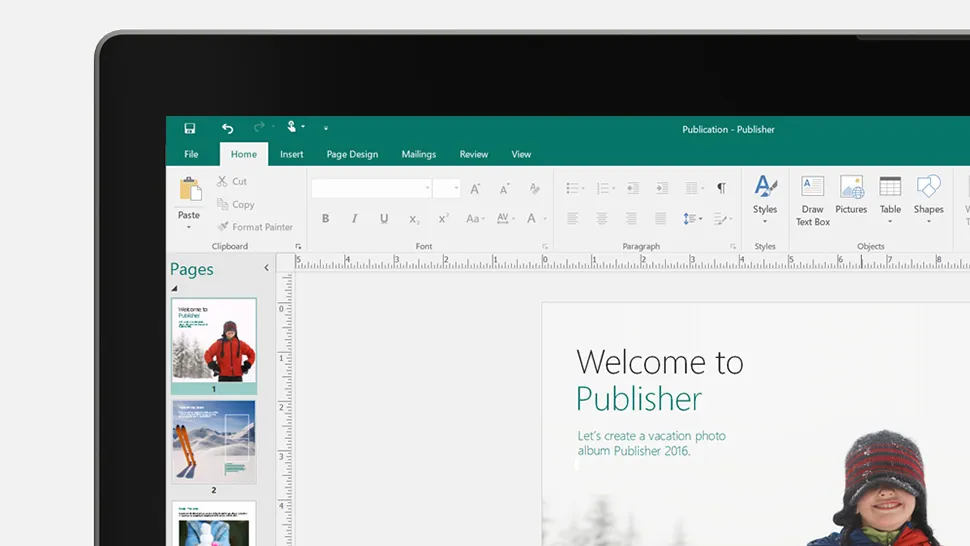
Task: Click the Format Painter button
Action: (x=255, y=227)
